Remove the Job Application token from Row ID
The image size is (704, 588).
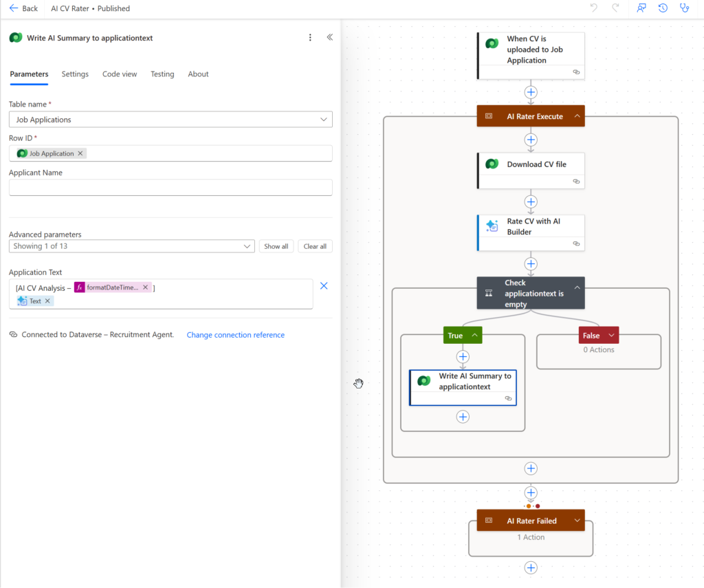[x=80, y=153]
